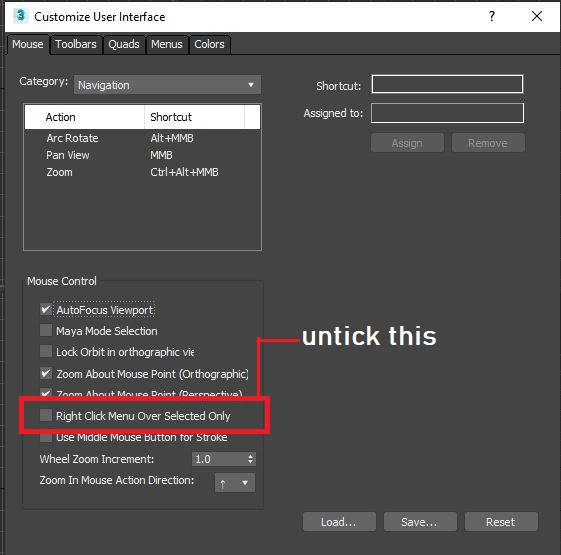This screenshot has width=561, height=555.
Task: Close the Customize User Interface dialog
Action: [537, 16]
